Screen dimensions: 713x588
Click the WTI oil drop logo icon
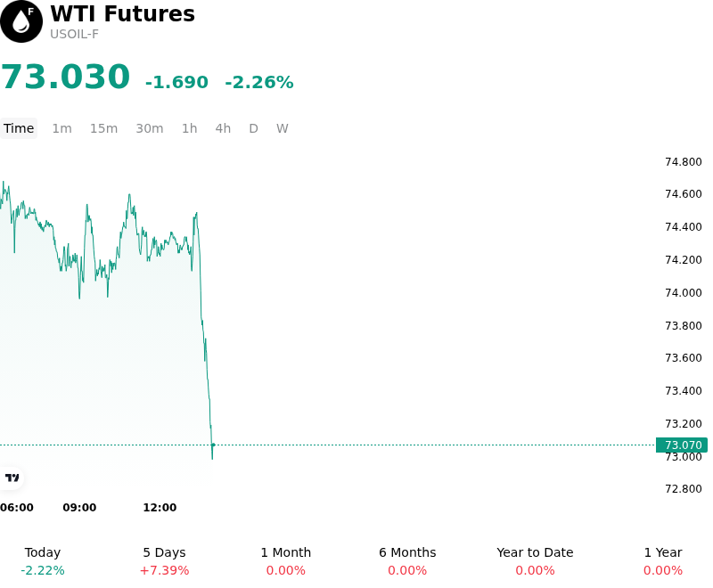coord(21,21)
